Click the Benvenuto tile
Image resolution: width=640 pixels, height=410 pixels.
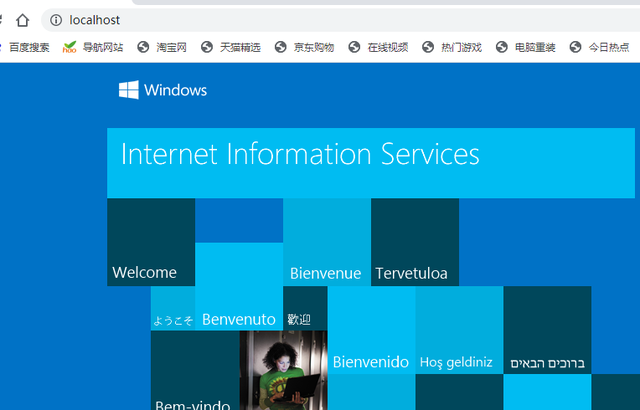pyautogui.click(x=239, y=286)
